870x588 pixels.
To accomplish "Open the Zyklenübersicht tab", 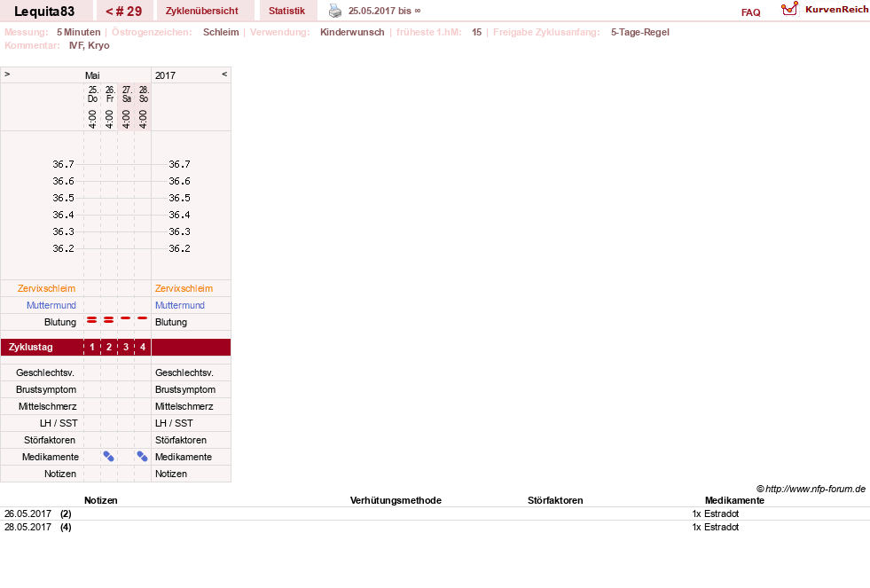I will coord(202,12).
